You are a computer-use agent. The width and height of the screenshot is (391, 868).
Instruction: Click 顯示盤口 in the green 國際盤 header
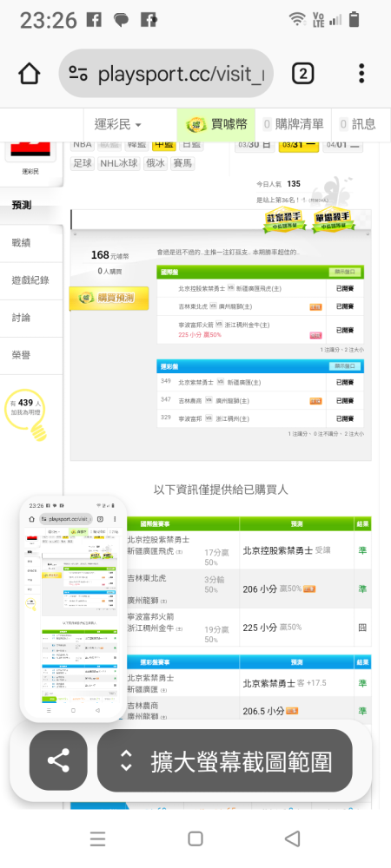click(x=345, y=272)
